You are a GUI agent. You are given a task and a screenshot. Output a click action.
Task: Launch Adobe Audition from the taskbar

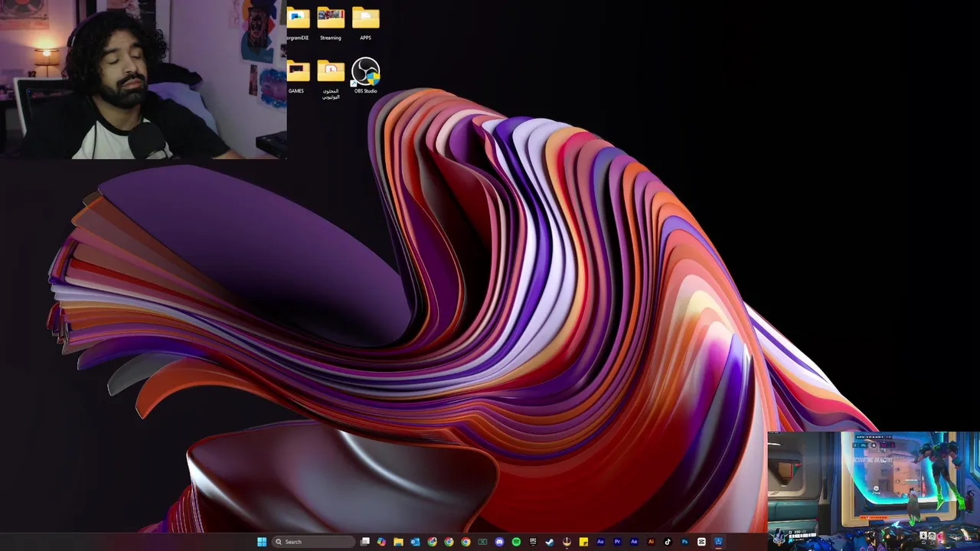click(x=600, y=542)
